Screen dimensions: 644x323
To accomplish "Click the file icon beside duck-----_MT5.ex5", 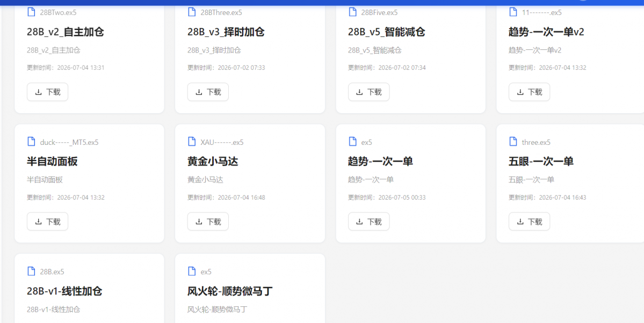I will [x=31, y=142].
